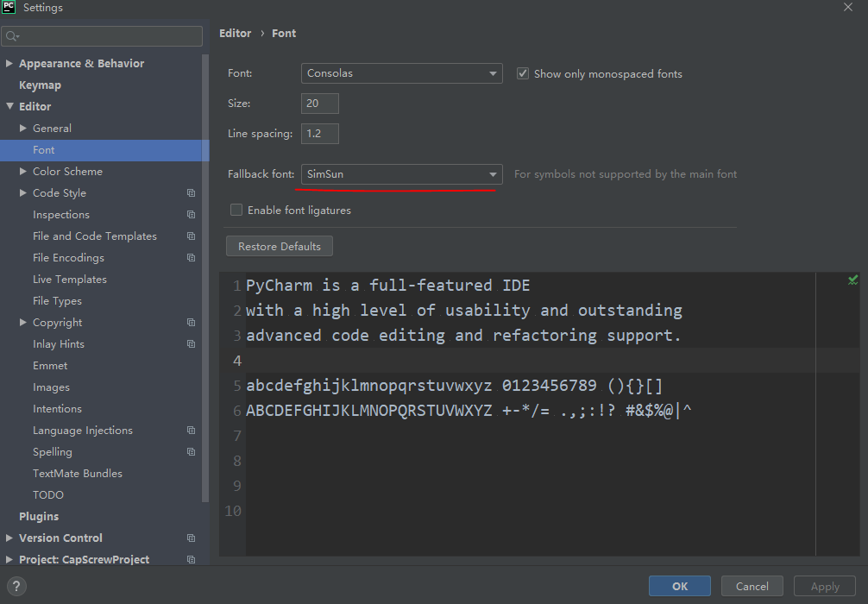Click the Restore Defaults button
Viewport: 868px width, 604px height.
tap(280, 247)
